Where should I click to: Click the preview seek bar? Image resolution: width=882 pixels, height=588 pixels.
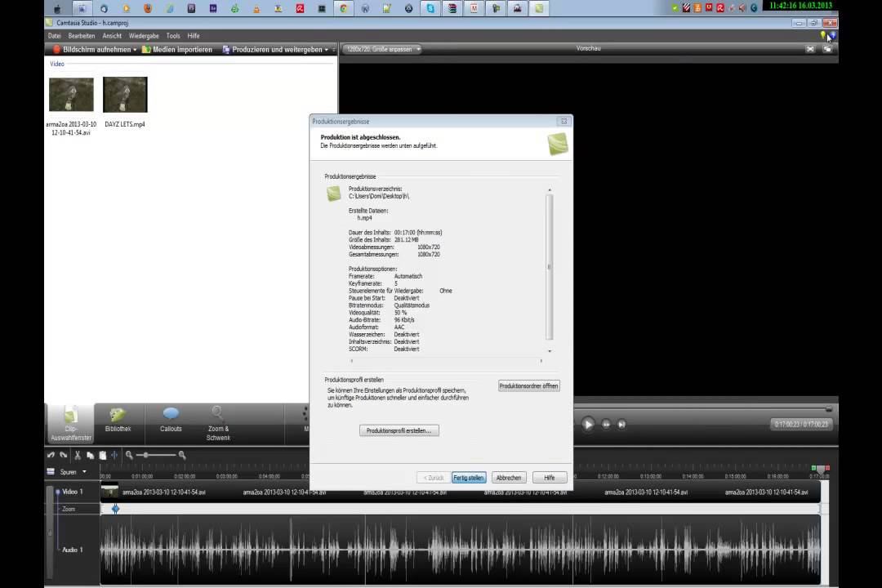pyautogui.click(x=701, y=409)
